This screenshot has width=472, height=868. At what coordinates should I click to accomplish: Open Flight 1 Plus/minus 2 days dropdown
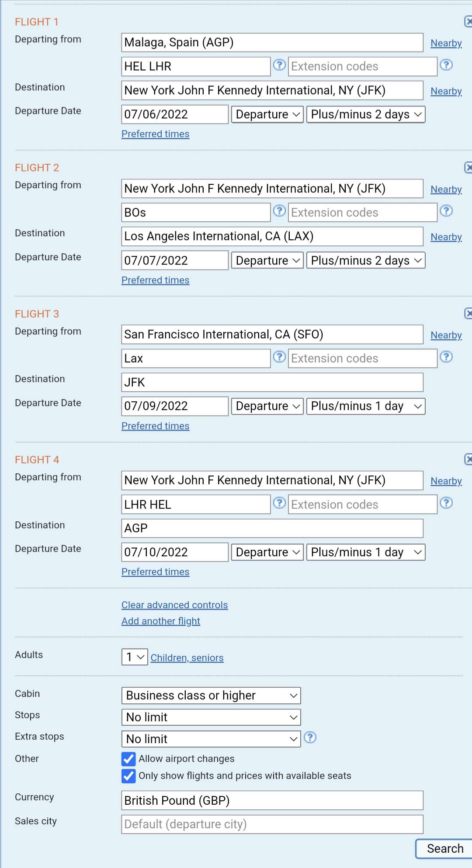[x=366, y=114]
